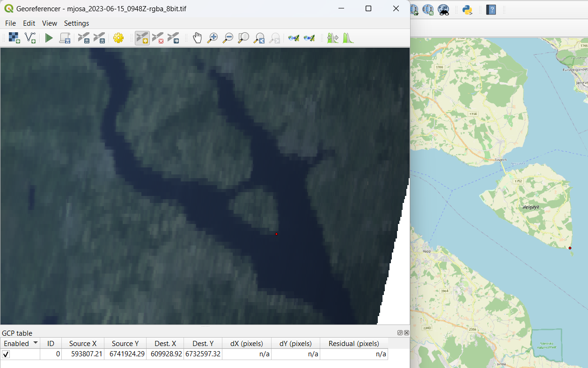Select the Add Point tool
The width and height of the screenshot is (588, 368).
tap(142, 38)
